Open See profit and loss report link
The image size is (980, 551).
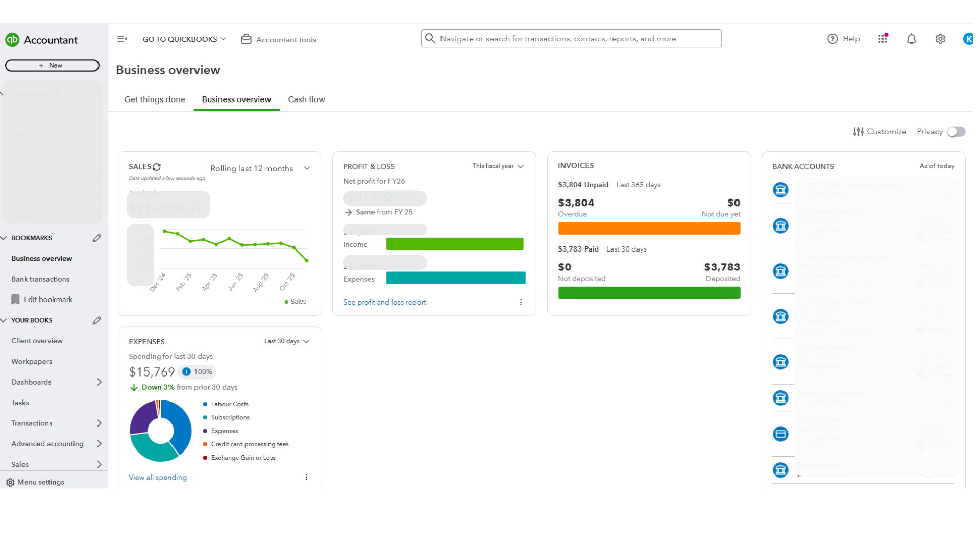point(384,302)
